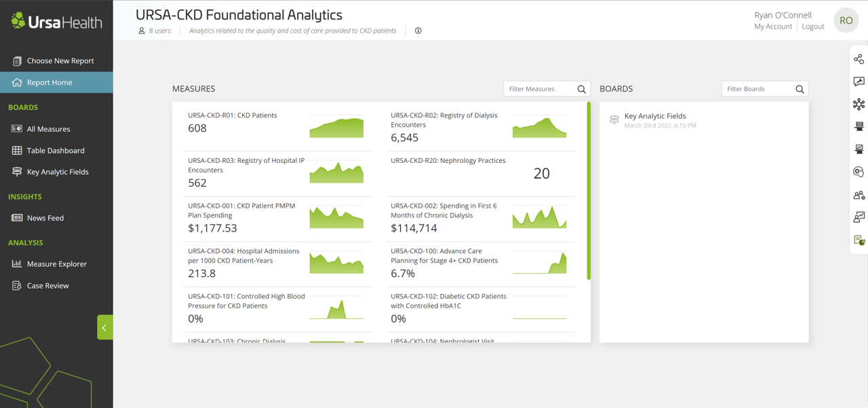Image resolution: width=868 pixels, height=408 pixels.
Task: Click the News Feed newspaper icon
Action: click(x=17, y=218)
